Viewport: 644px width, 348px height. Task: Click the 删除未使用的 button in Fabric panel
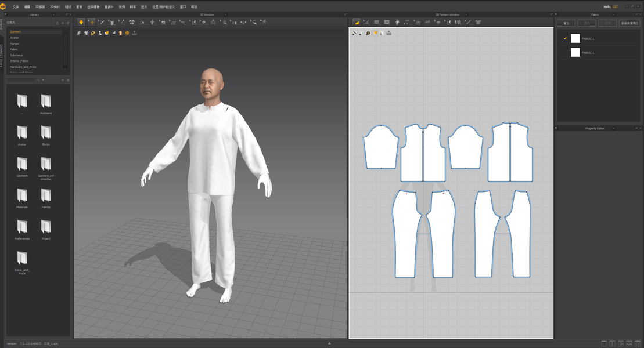click(629, 23)
